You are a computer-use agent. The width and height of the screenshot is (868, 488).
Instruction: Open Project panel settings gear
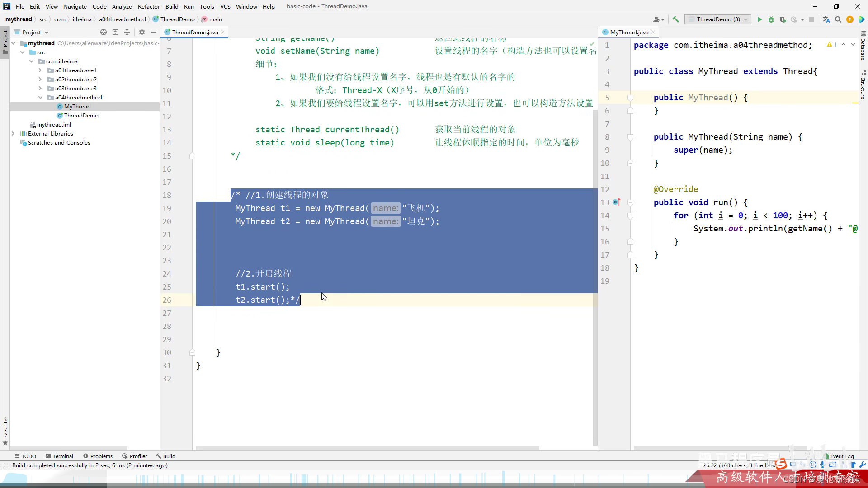click(142, 32)
